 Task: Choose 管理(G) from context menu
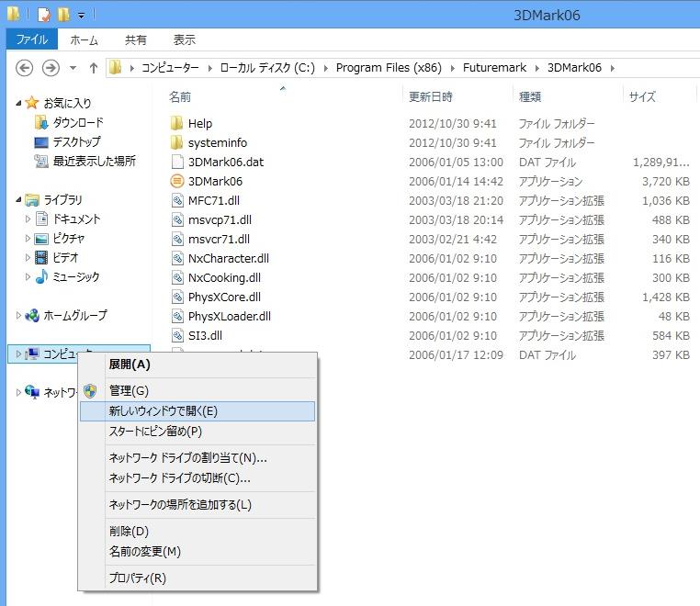(x=198, y=391)
